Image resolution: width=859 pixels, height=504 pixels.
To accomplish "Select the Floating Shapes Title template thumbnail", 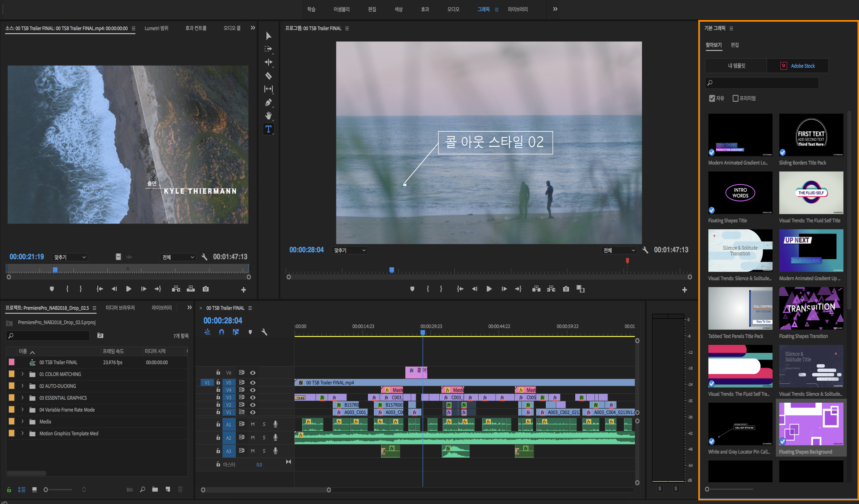I will [x=740, y=193].
